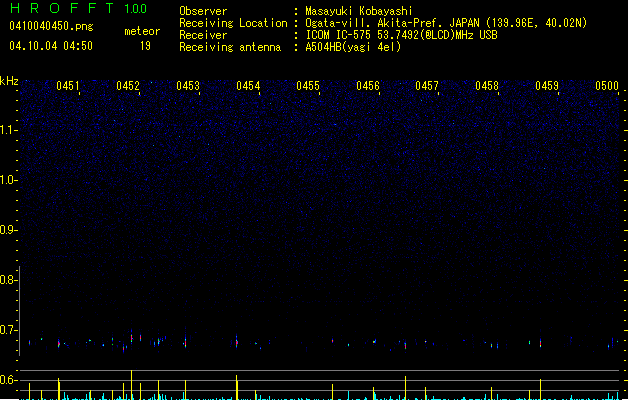
Task: Click the 1.1 kHz frequency axis label
Action: pyautogui.click(x=8, y=130)
